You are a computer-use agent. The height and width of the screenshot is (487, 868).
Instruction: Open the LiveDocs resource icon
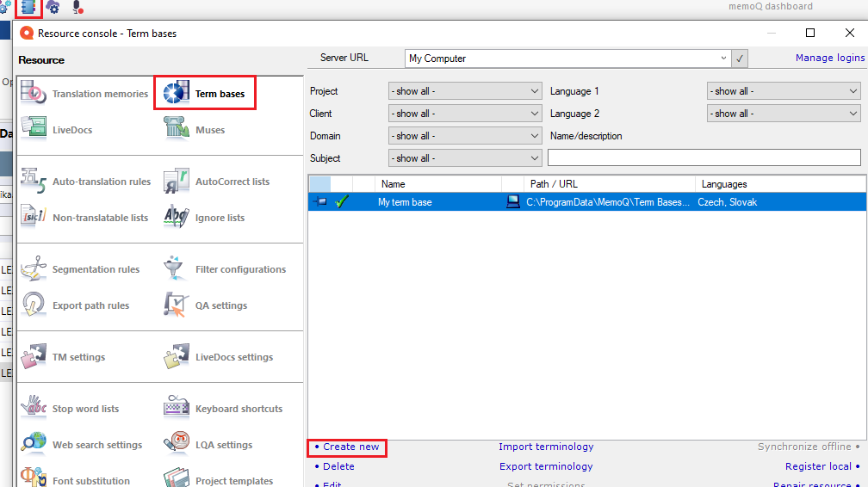34,129
